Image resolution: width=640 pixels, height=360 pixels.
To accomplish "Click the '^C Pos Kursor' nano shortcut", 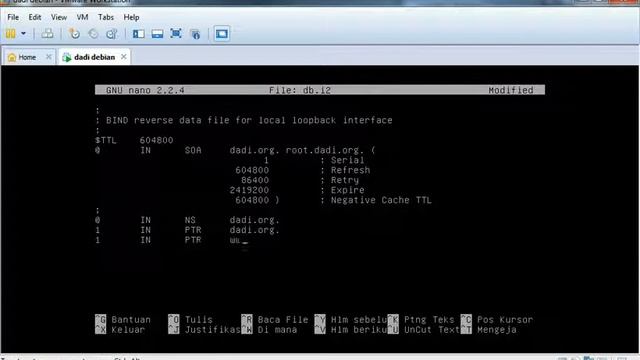I will pyautogui.click(x=497, y=320).
